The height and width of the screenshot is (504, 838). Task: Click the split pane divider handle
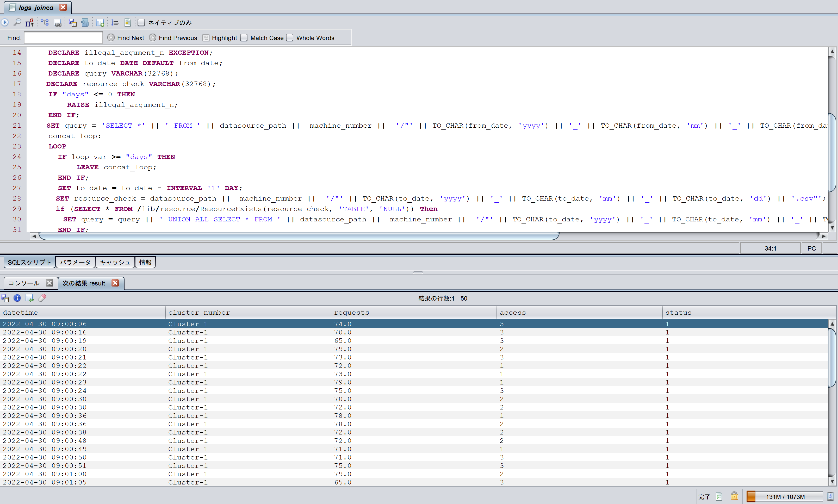[x=418, y=272]
